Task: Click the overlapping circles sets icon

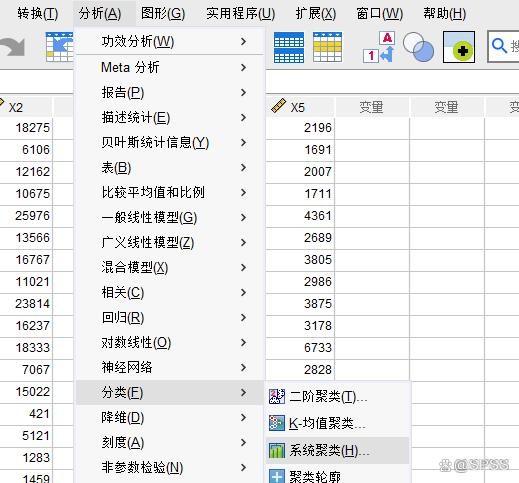Action: (418, 47)
